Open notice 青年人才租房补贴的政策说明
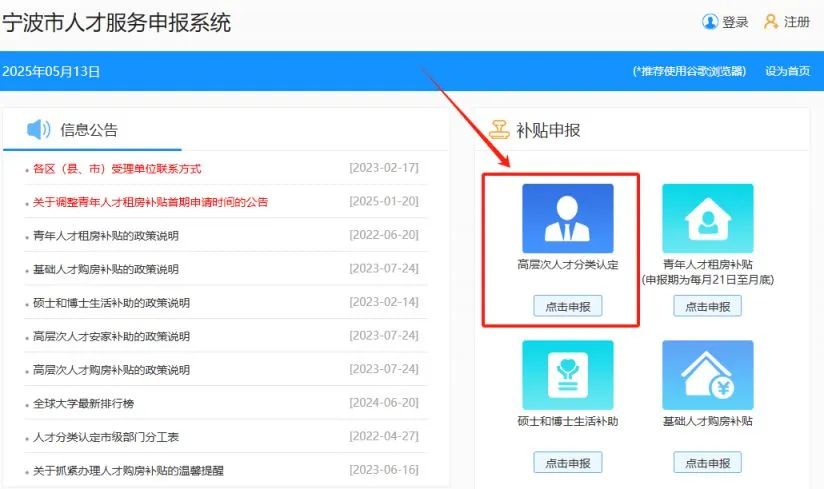Image resolution: width=824 pixels, height=489 pixels. tap(106, 236)
